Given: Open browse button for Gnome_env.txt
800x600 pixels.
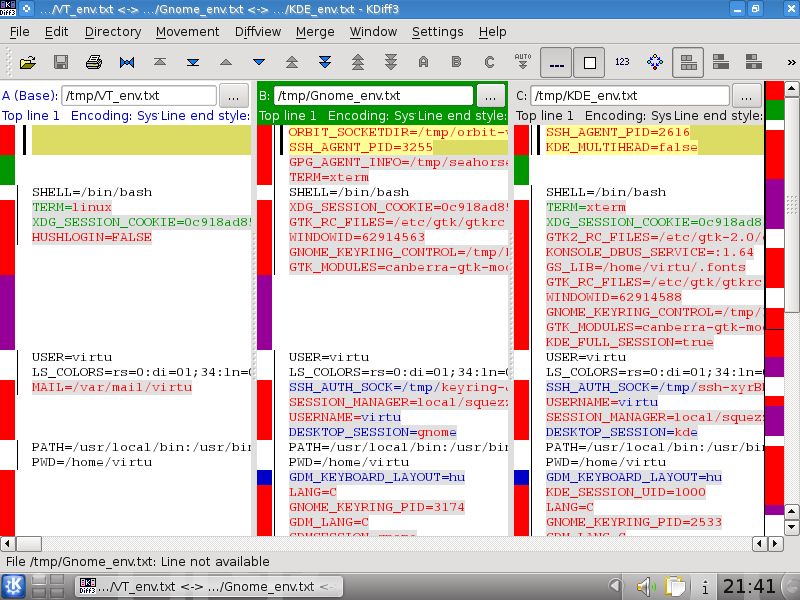Looking at the screenshot, I should (491, 96).
